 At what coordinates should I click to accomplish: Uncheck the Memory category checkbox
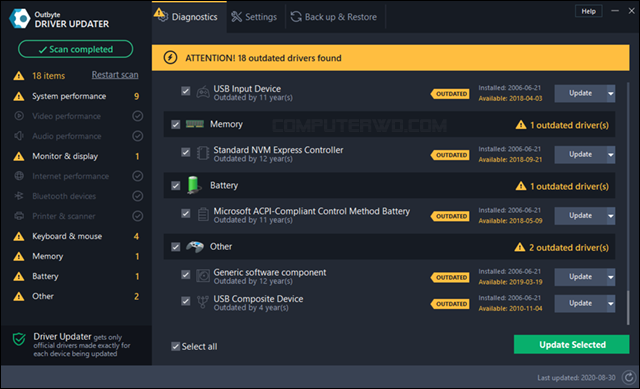(x=176, y=124)
